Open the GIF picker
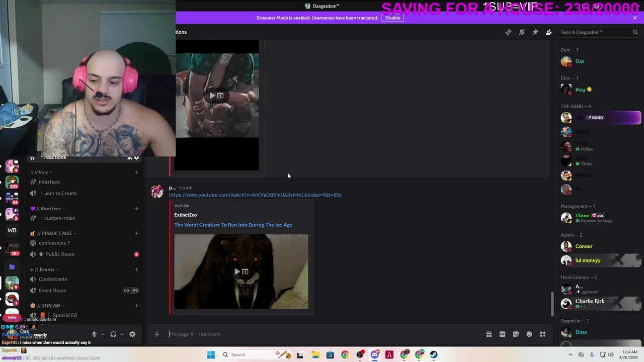This screenshot has height=362, width=644. (502, 334)
